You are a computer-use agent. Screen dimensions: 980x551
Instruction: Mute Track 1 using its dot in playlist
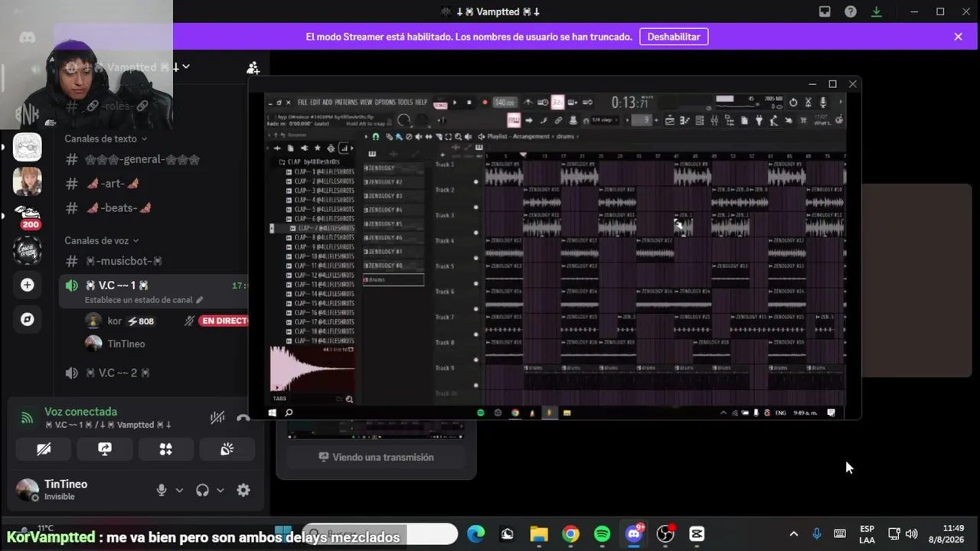tap(476, 182)
